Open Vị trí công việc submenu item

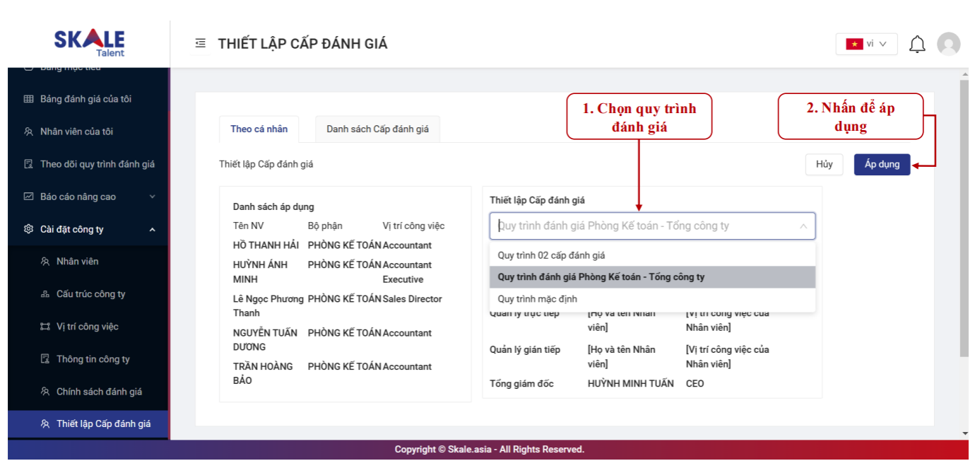tap(87, 327)
